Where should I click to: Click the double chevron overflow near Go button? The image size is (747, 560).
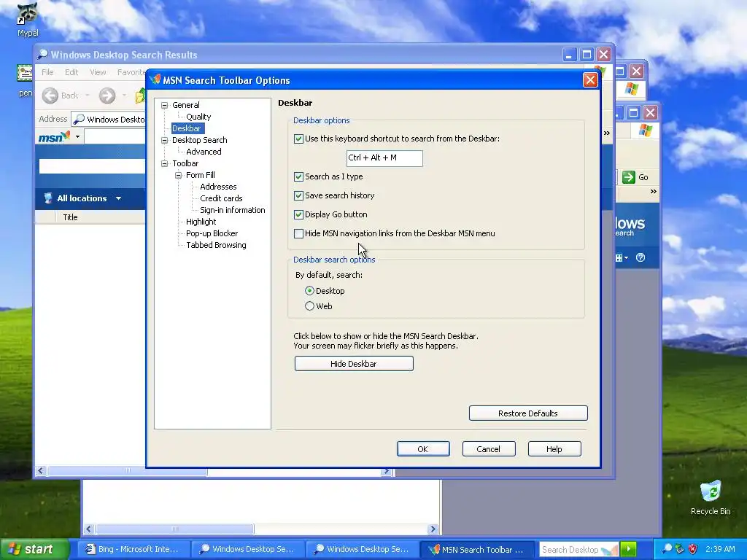[654, 192]
